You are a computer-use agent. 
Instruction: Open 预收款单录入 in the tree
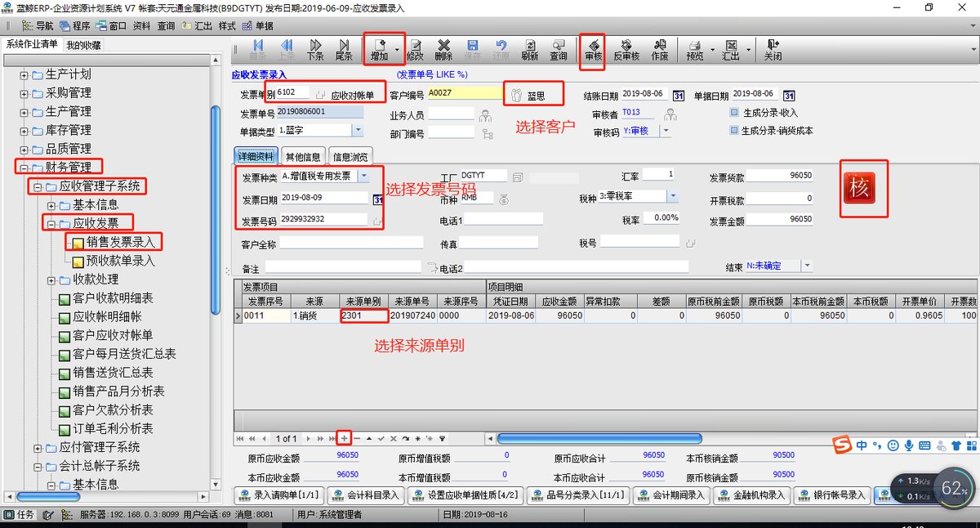click(x=120, y=262)
